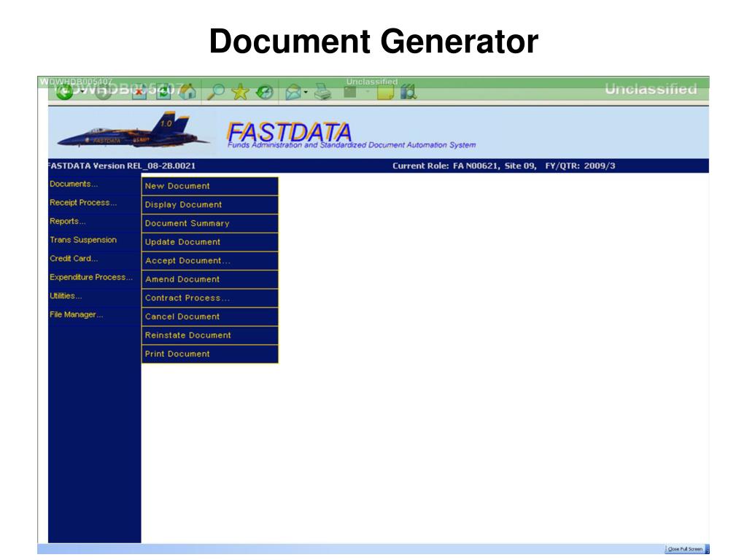Expand the Mail button dropdown arrow
This screenshot has height=560, width=747.
pyautogui.click(x=306, y=92)
